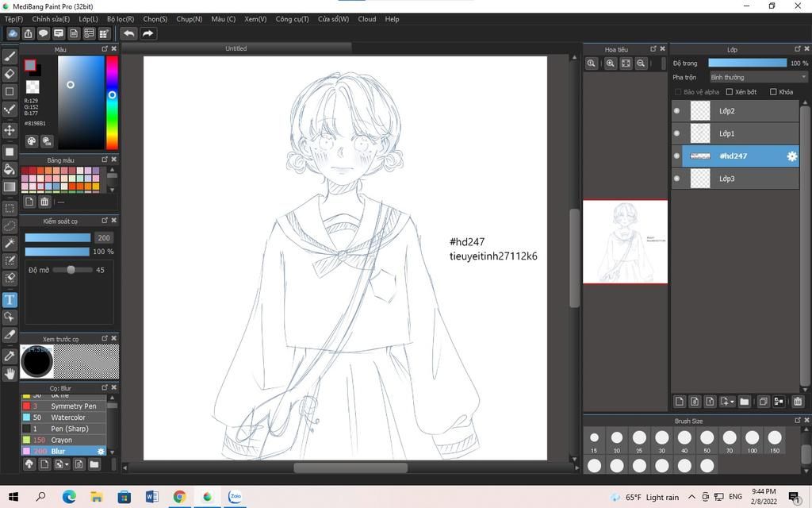812x508 pixels.
Task: Open the Chỉnh sửa(E) menu
Action: point(51,19)
